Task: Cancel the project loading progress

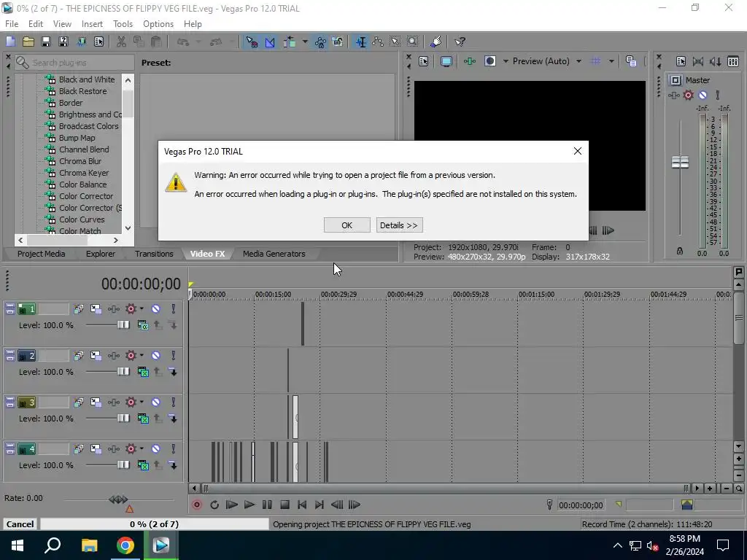Action: coord(20,524)
